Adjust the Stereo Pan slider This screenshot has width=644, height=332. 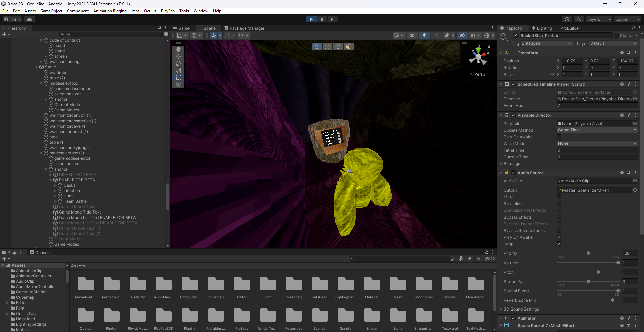pyautogui.click(x=588, y=281)
